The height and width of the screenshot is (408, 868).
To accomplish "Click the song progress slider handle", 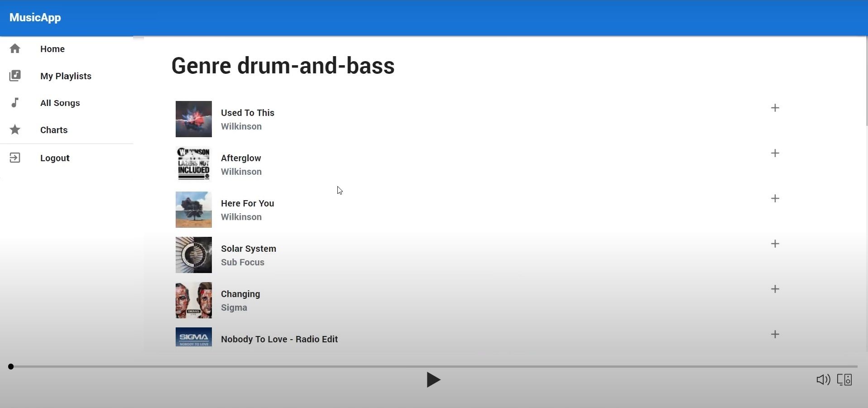I will pos(11,366).
